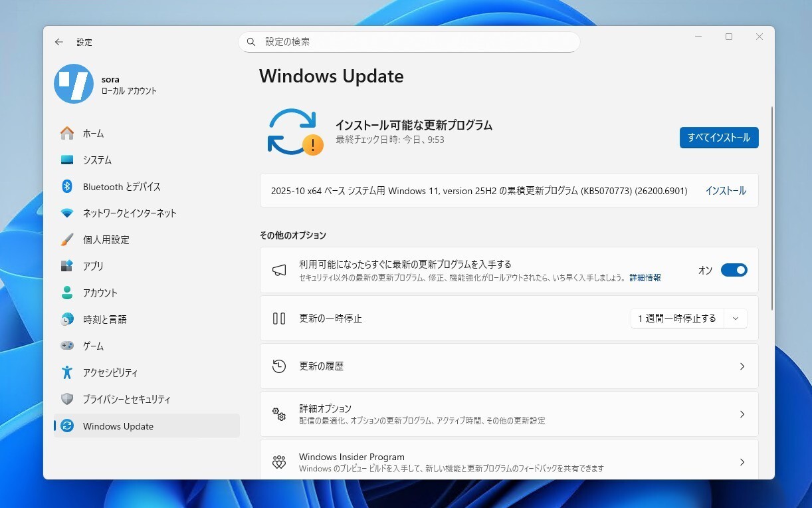Select the ネットワークとインターネット Wi-Fi icon

tap(67, 213)
